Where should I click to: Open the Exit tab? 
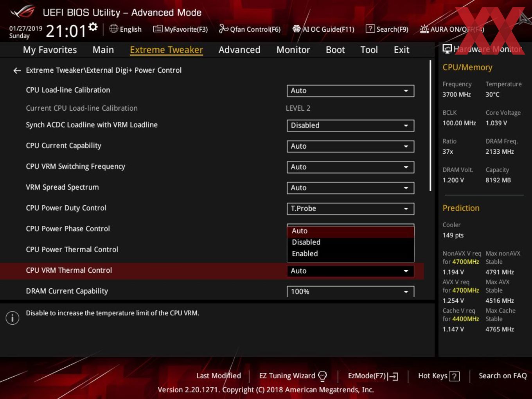(x=401, y=50)
